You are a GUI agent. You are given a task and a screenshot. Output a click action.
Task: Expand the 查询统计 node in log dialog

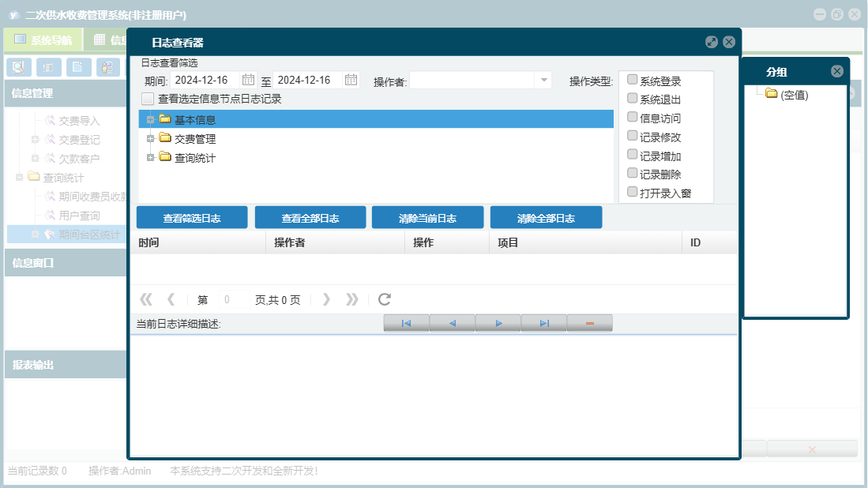pos(150,158)
